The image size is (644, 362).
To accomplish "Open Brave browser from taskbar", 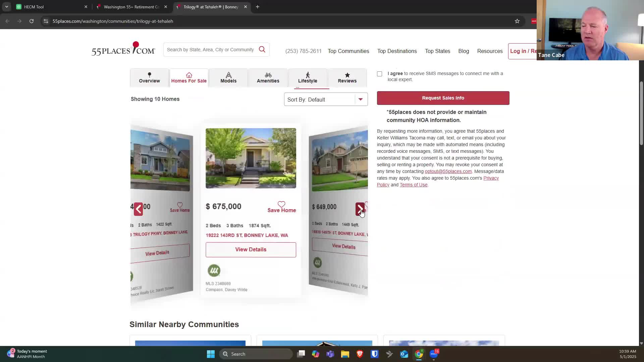I will (360, 354).
